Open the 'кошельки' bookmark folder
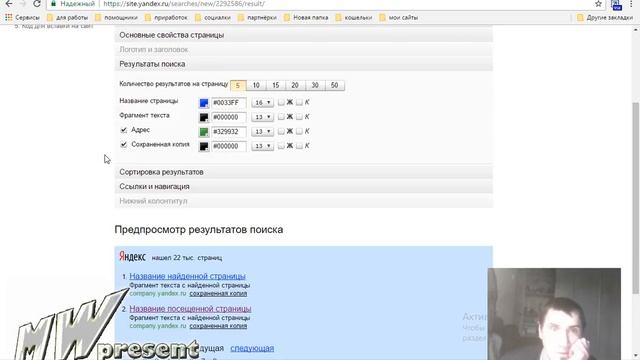This screenshot has width=640, height=360. (354, 18)
